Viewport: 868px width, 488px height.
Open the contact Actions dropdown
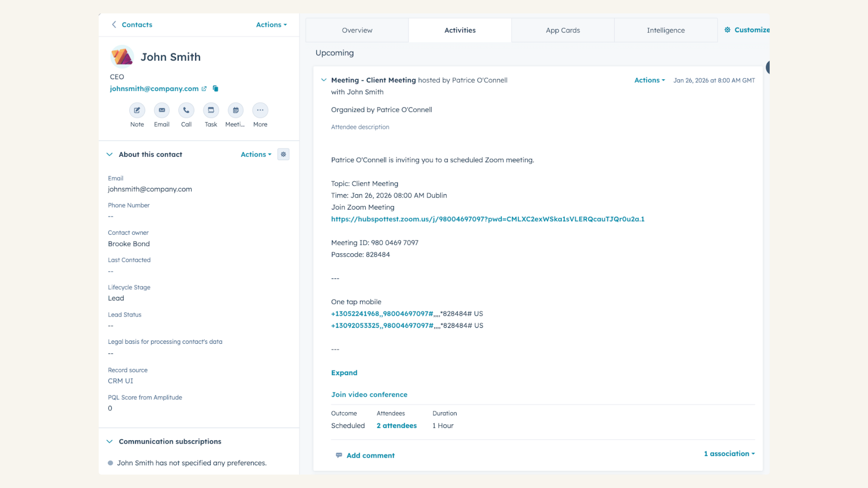coord(271,24)
